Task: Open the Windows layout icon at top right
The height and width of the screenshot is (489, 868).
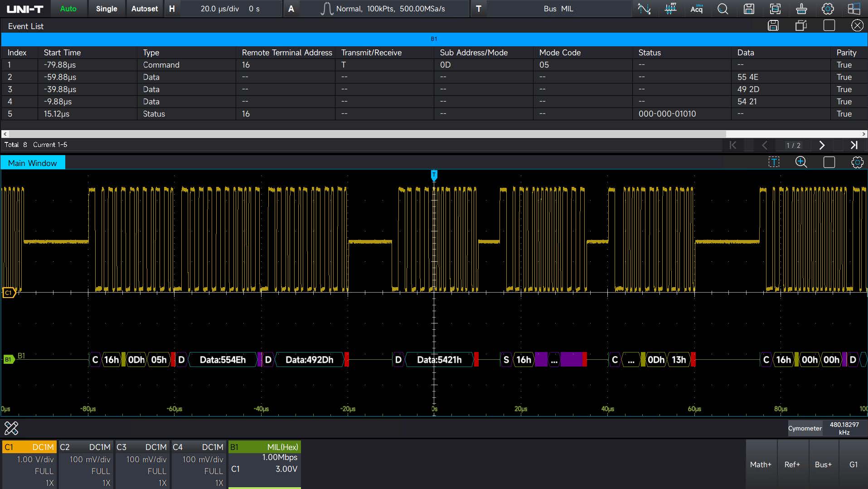Action: point(854,9)
